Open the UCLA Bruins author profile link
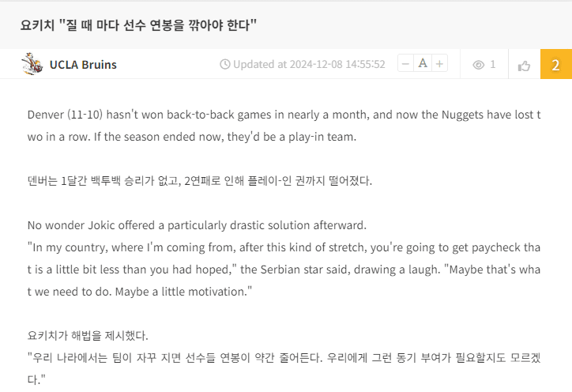572x392 pixels. pyautogui.click(x=83, y=65)
